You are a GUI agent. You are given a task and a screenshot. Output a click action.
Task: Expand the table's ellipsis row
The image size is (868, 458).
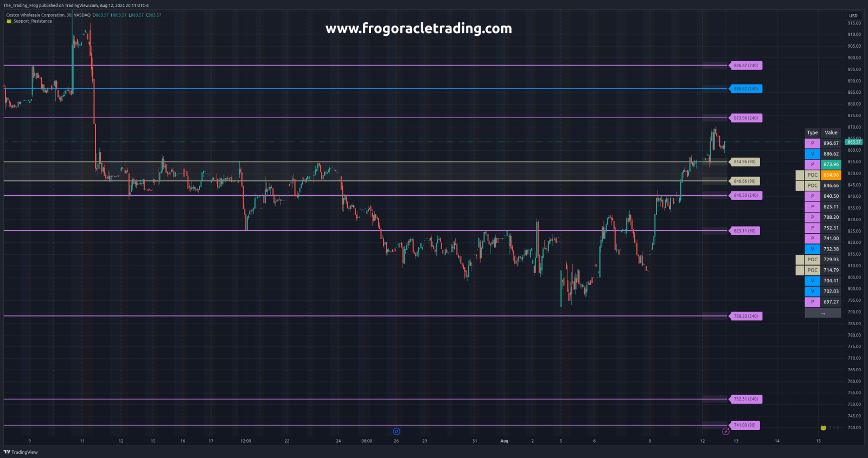tap(823, 313)
